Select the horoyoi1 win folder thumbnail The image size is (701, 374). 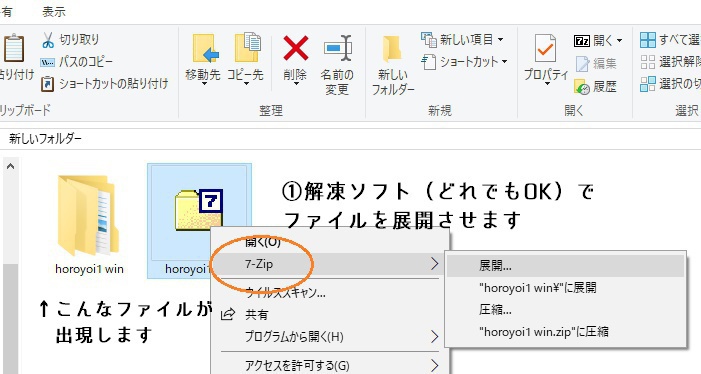[x=89, y=217]
